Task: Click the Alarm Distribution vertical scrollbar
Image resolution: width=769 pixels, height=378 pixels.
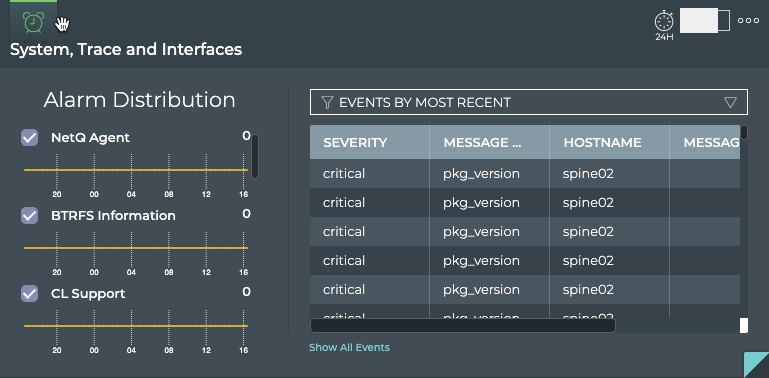Action: pos(255,156)
